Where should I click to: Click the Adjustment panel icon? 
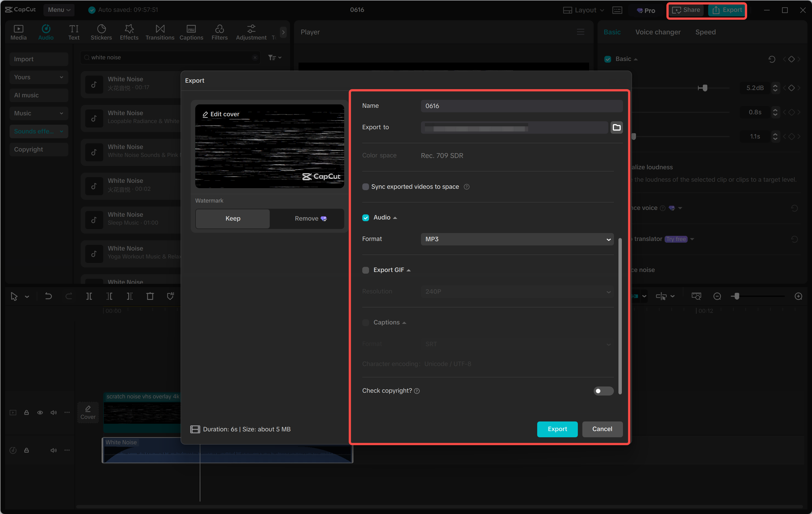(251, 32)
